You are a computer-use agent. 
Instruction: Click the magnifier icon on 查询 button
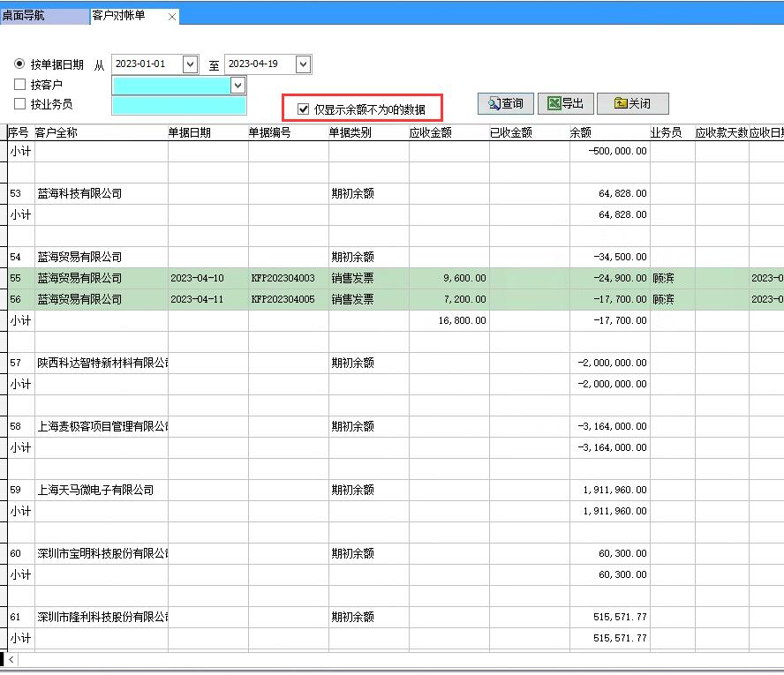point(493,104)
